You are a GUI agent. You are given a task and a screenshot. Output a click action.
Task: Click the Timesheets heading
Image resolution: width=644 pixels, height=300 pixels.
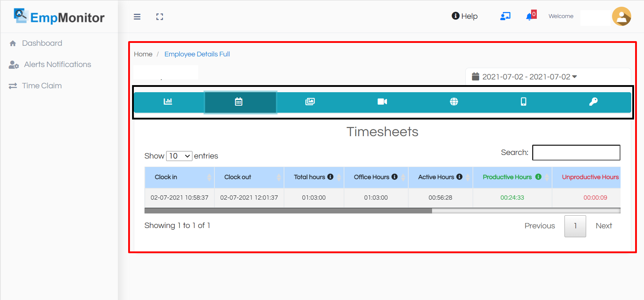click(x=382, y=132)
